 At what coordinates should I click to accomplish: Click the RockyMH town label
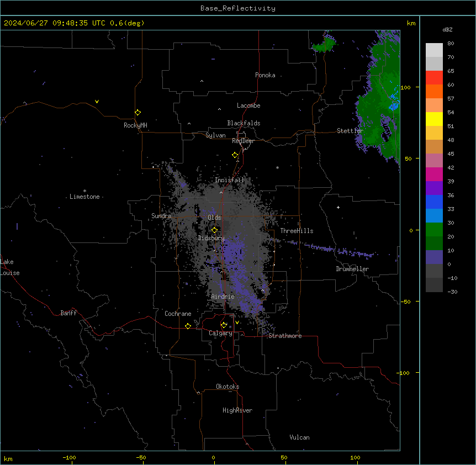[x=135, y=125]
